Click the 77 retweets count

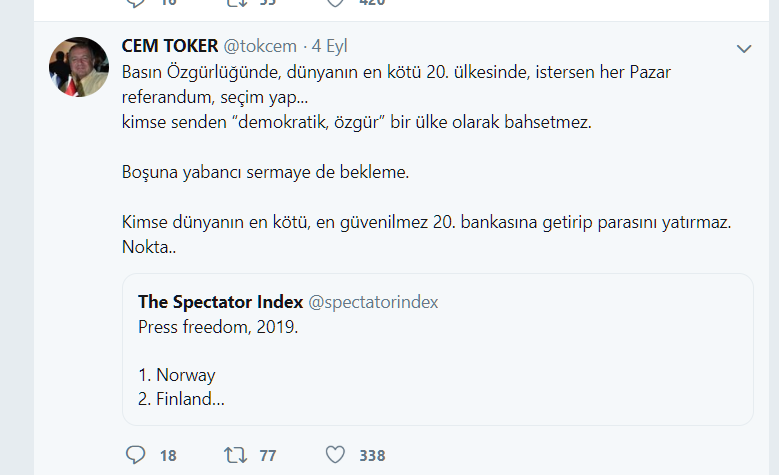pyautogui.click(x=267, y=456)
